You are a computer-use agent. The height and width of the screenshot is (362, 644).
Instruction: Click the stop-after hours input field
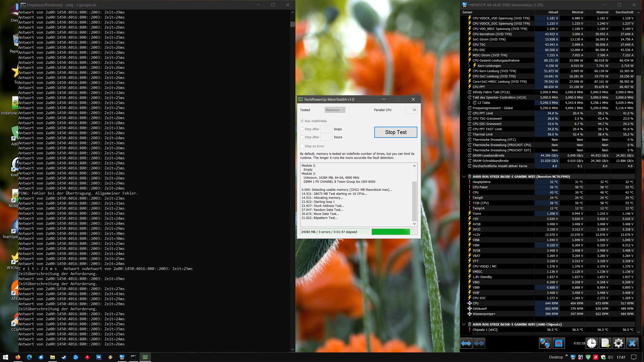[x=326, y=137]
